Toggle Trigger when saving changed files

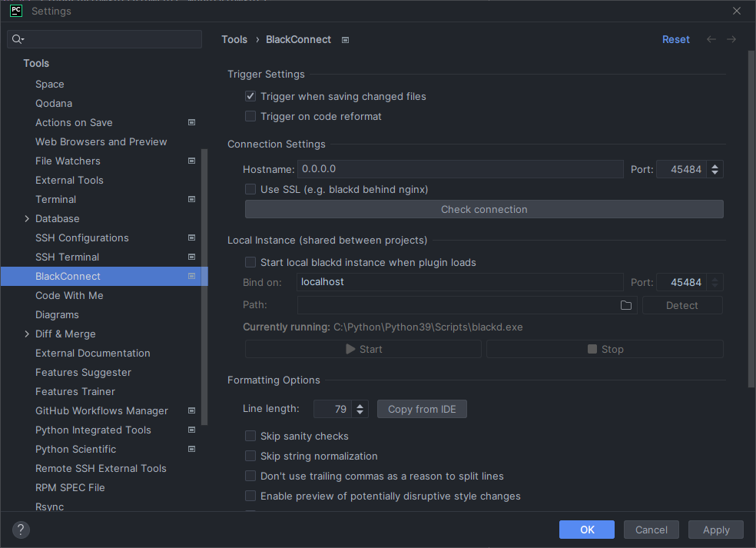point(250,97)
